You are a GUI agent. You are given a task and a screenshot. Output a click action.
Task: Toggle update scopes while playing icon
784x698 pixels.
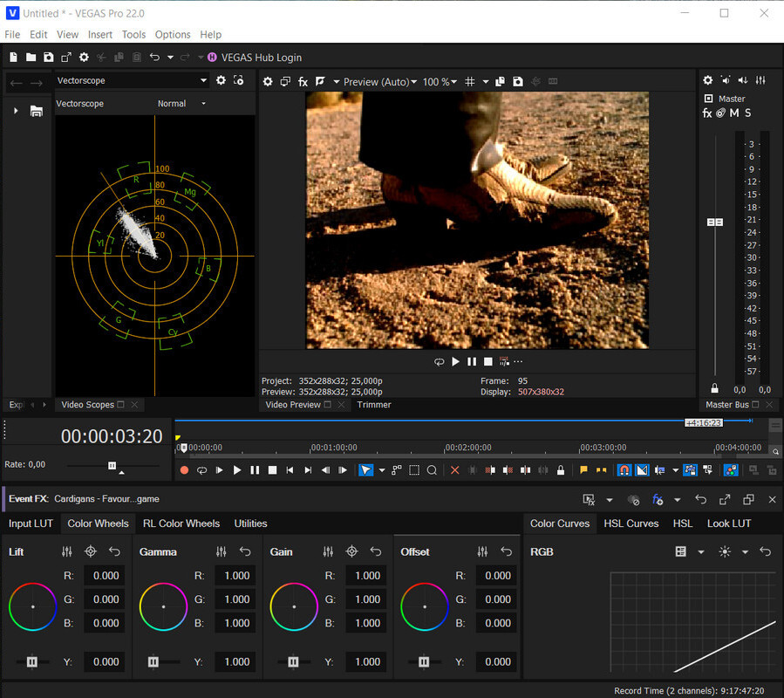[x=239, y=80]
